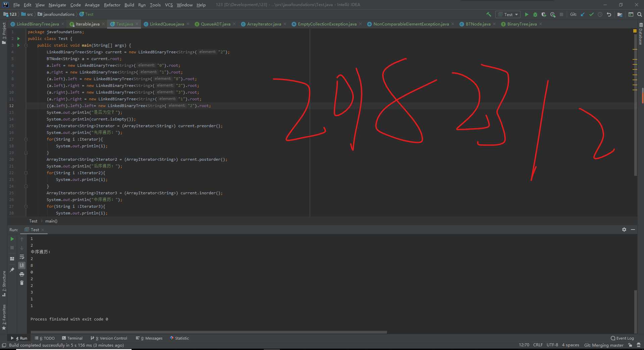The height and width of the screenshot is (350, 644).
Task: Open the VCS menu
Action: tap(169, 5)
